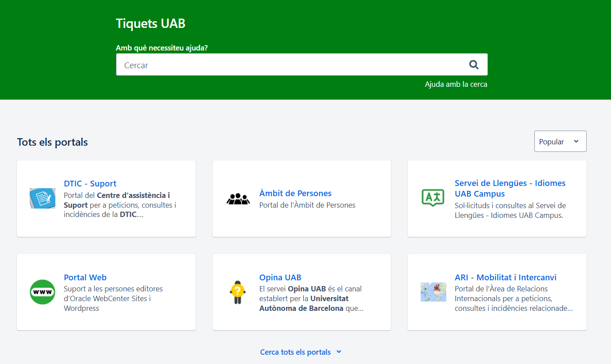Image resolution: width=611 pixels, height=364 pixels.
Task: Click the Cerca tots els portals link
Action: click(x=295, y=352)
